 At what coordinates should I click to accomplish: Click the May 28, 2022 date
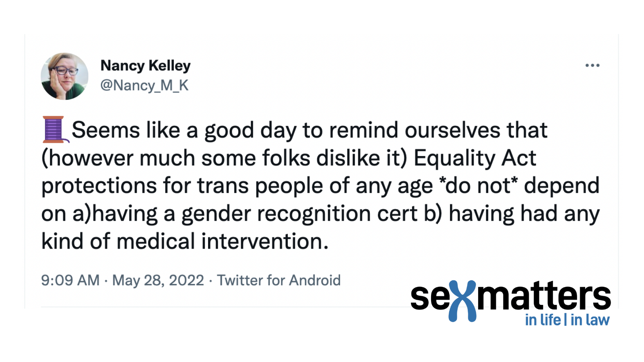click(158, 280)
